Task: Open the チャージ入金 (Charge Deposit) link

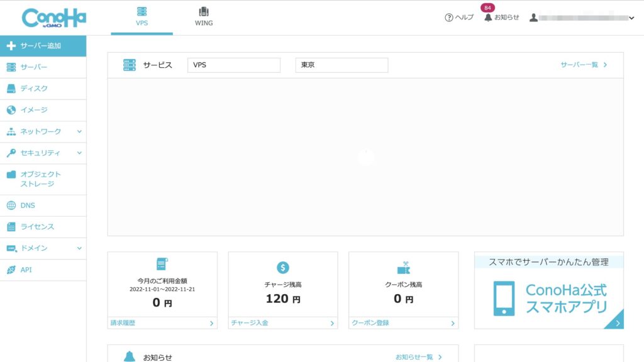Action: point(250,322)
